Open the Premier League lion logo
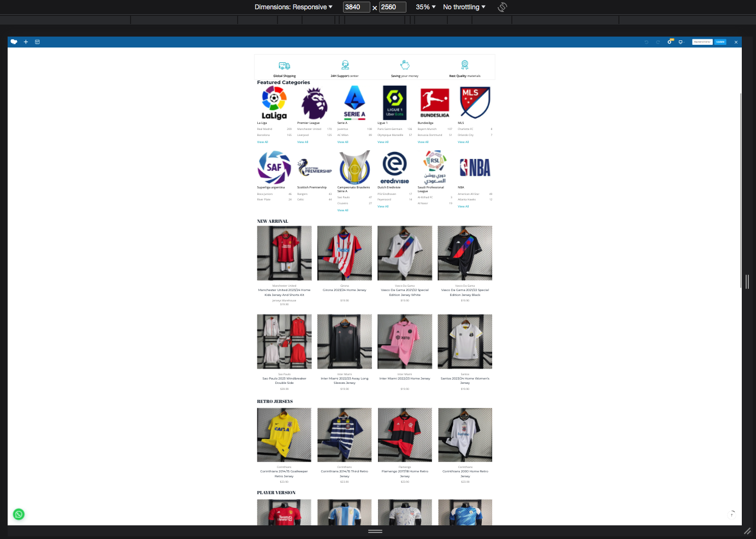Image resolution: width=756 pixels, height=539 pixels. (x=314, y=103)
